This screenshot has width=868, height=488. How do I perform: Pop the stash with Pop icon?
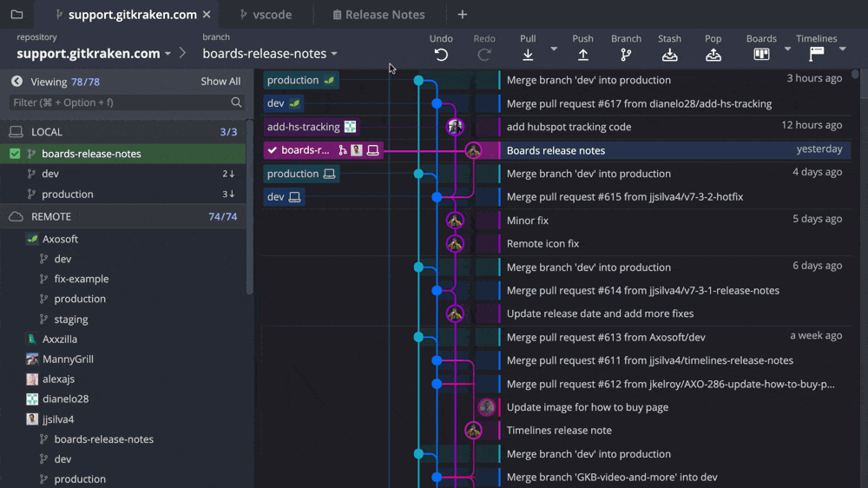click(713, 55)
